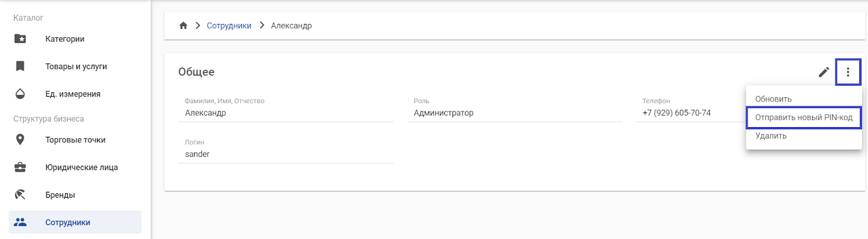Click the Юридические лица briefcase icon
This screenshot has width=868, height=239.
click(20, 167)
